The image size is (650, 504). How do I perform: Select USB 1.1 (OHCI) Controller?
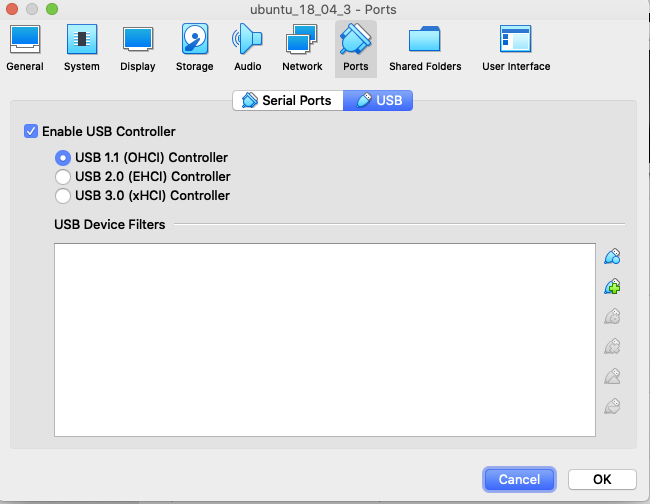point(63,158)
